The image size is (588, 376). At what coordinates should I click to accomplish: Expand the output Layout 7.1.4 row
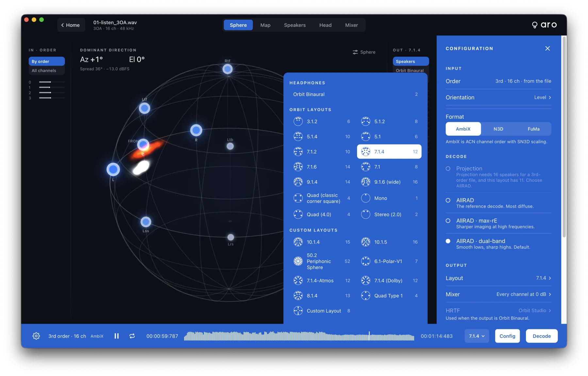(x=498, y=278)
